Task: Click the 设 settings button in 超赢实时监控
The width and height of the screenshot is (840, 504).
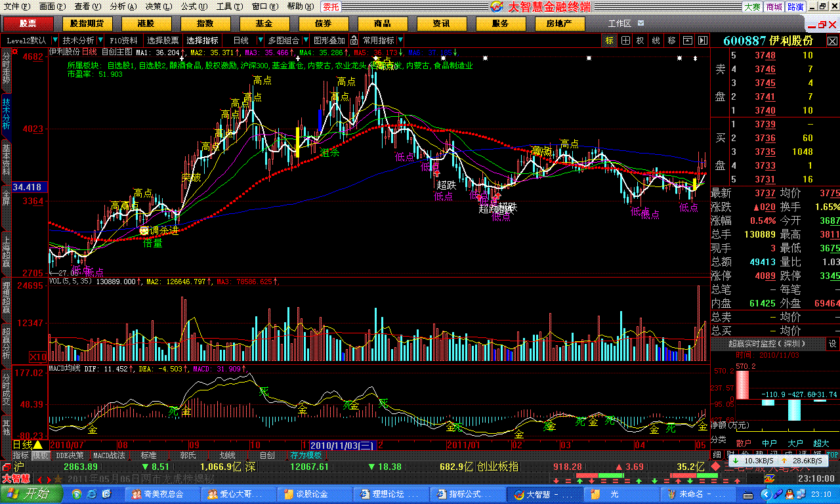Action: tap(832, 343)
